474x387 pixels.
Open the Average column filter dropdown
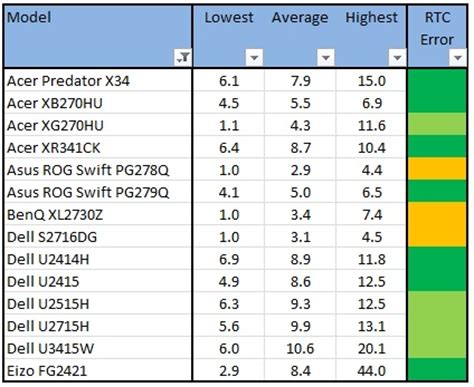[326, 58]
